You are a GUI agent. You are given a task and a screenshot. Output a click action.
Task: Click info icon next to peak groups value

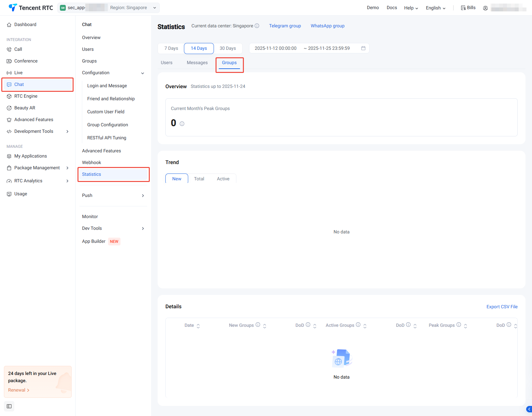pos(182,124)
